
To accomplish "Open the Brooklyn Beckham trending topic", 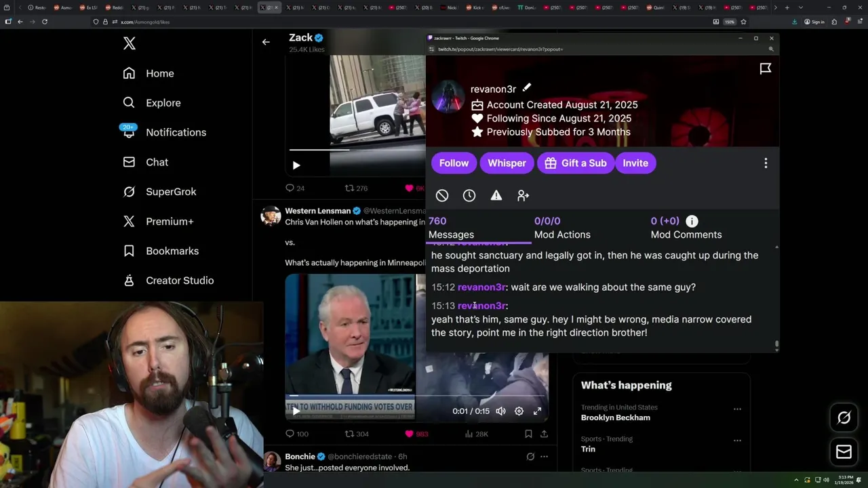I will pyautogui.click(x=615, y=418).
